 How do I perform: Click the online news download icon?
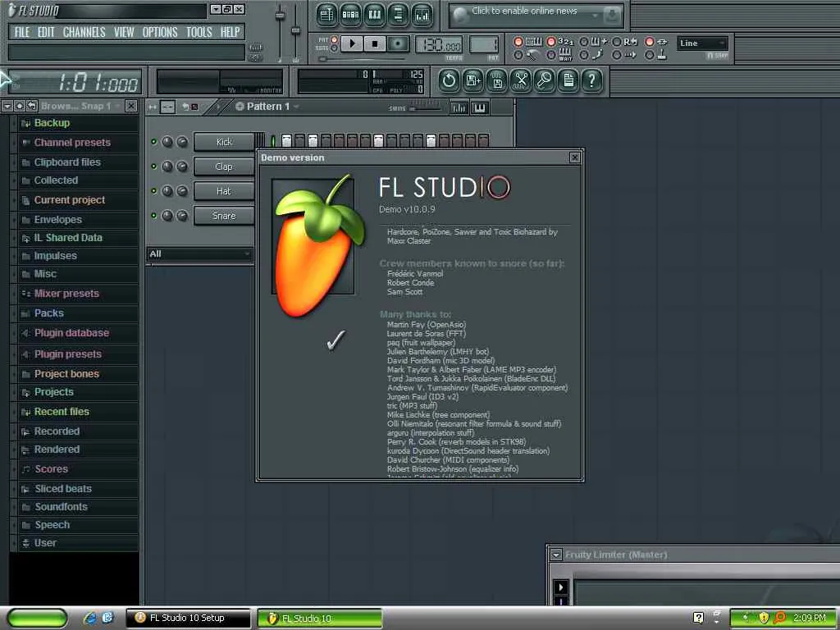click(x=612, y=16)
